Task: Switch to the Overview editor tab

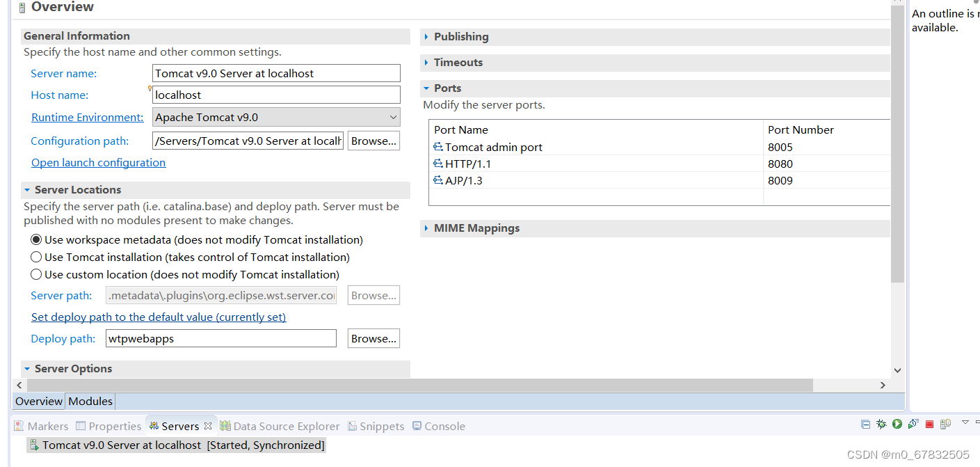Action: pyautogui.click(x=39, y=401)
